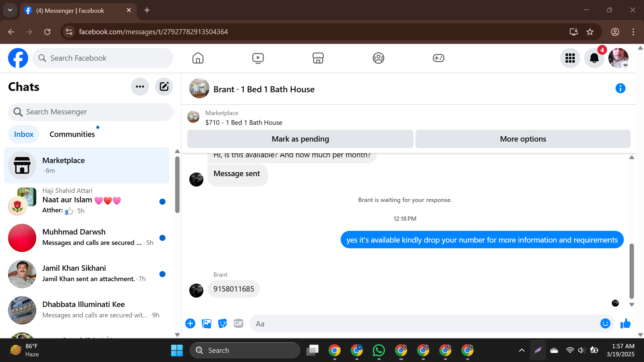Reload the page
Screen dimensions: 644x362
[x=47, y=32]
